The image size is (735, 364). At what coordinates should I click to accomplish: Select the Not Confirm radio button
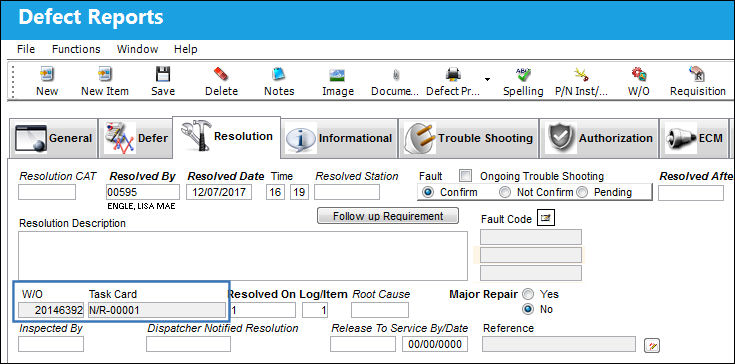tap(505, 192)
